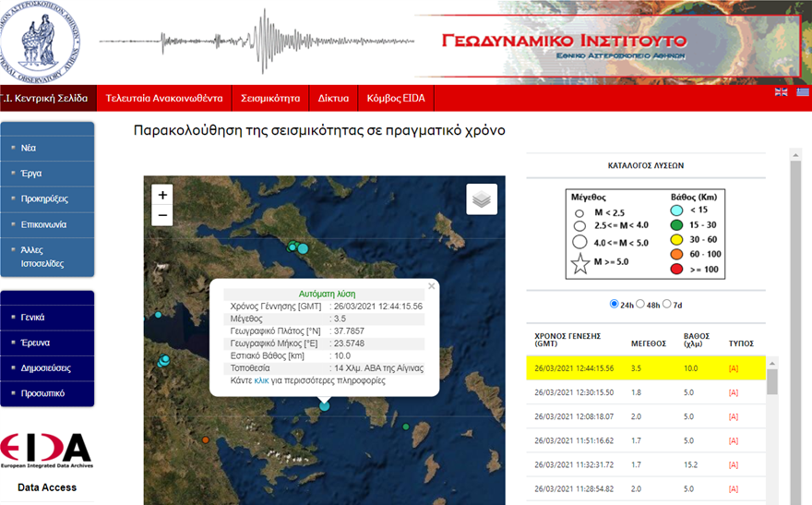This screenshot has height=505, width=812.
Task: Open the Δίκτυα menu
Action: click(333, 98)
